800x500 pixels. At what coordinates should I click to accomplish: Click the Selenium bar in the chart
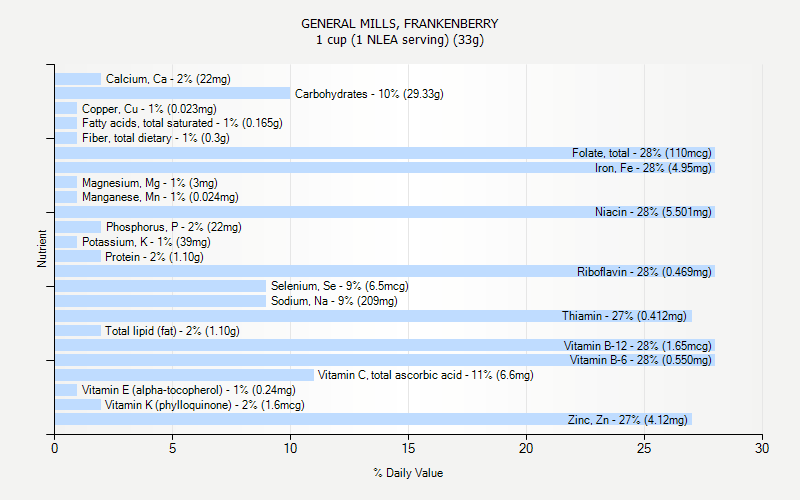click(161, 286)
